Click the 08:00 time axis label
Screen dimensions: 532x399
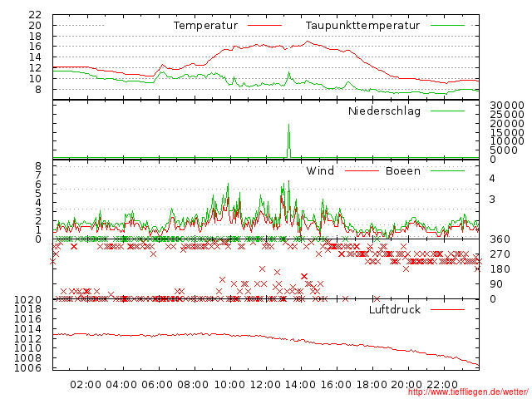(x=193, y=385)
